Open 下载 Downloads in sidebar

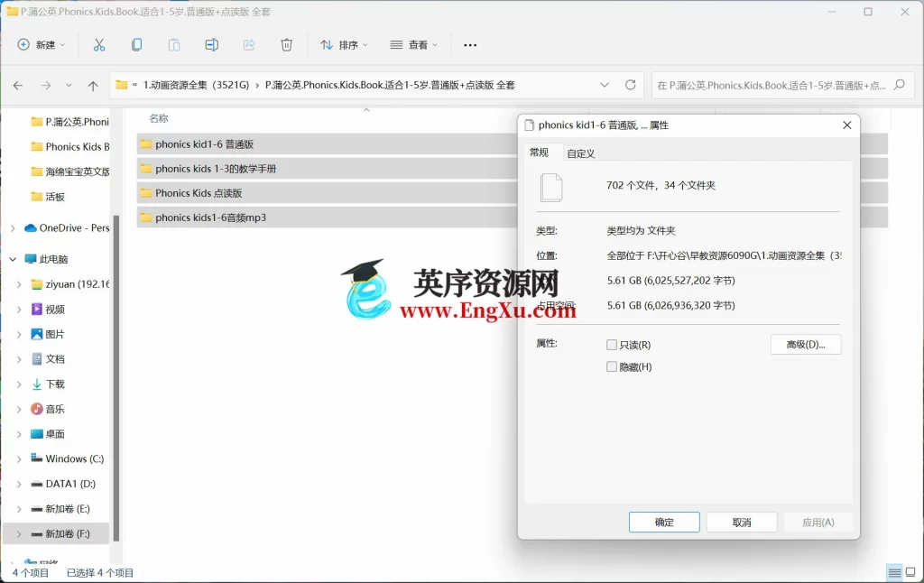pos(48,384)
